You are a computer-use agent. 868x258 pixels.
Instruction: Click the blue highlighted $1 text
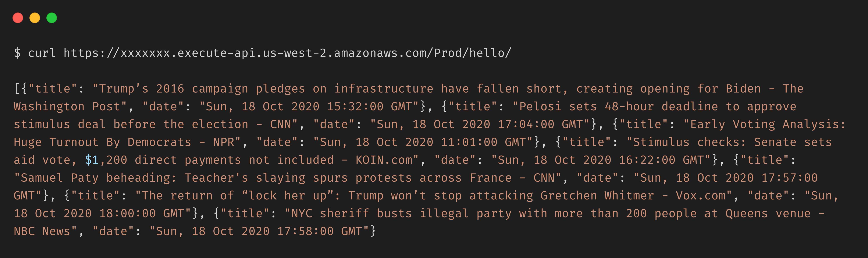click(92, 160)
